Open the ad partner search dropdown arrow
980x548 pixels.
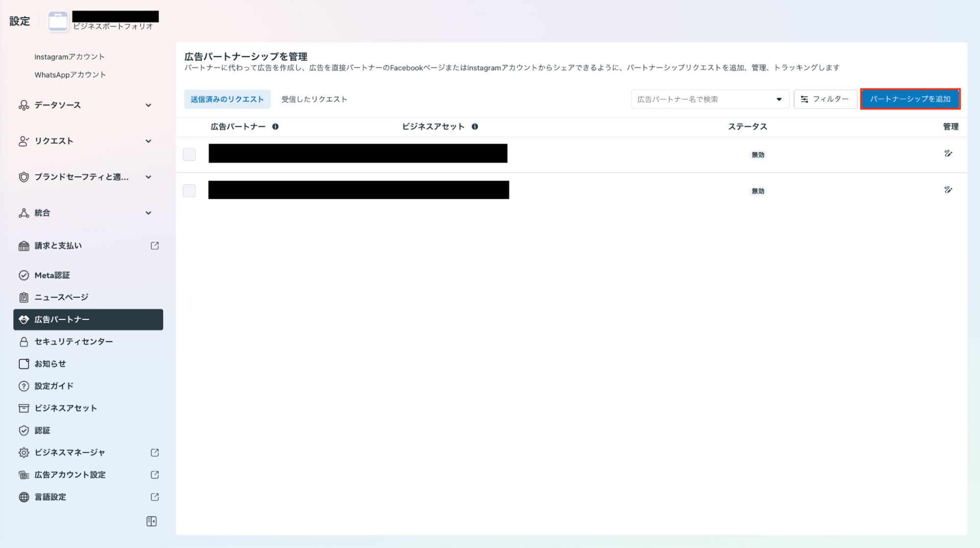pyautogui.click(x=779, y=100)
